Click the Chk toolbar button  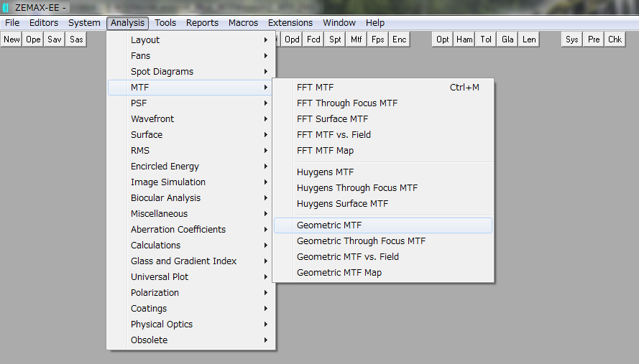(615, 39)
